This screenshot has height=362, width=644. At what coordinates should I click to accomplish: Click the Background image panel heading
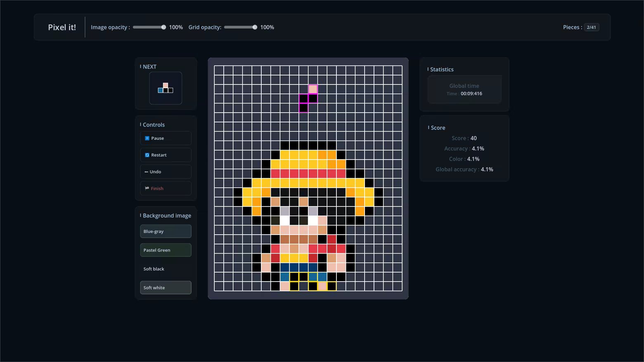tap(167, 216)
